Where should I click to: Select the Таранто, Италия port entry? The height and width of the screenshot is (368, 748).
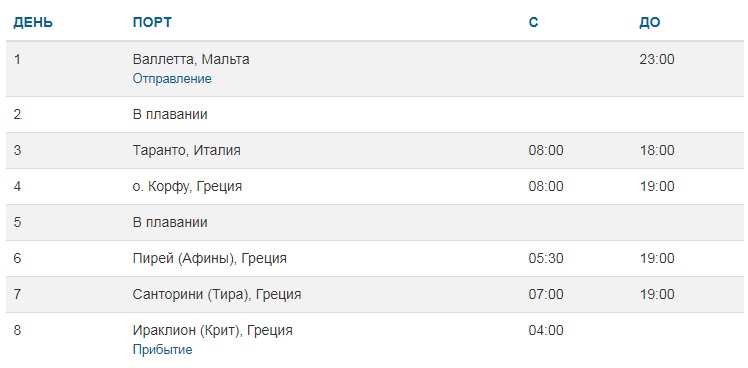pos(187,150)
